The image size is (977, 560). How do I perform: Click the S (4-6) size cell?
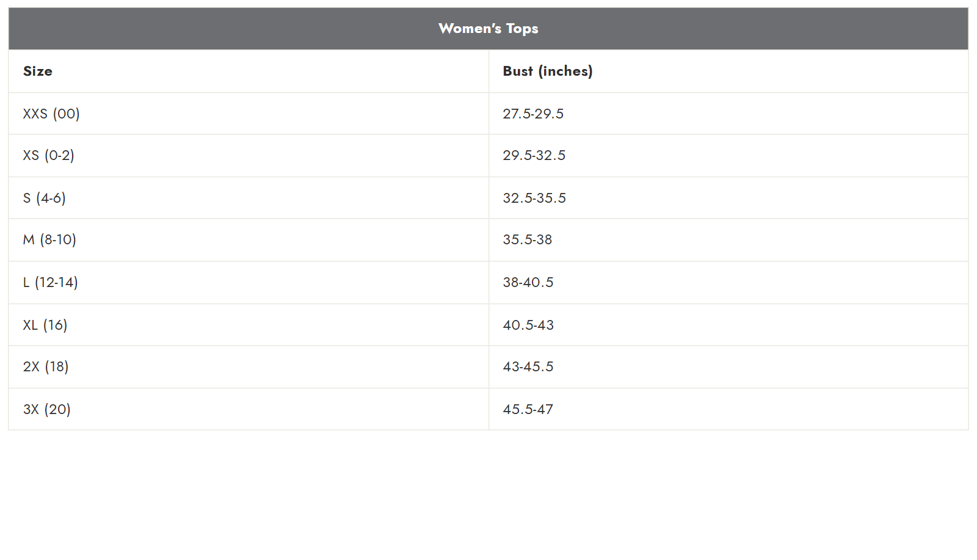point(249,198)
